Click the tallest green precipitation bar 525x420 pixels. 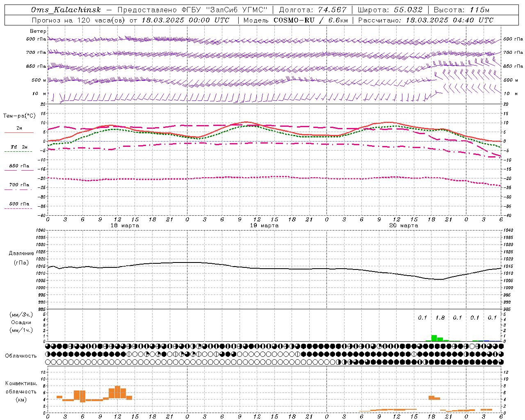click(434, 338)
